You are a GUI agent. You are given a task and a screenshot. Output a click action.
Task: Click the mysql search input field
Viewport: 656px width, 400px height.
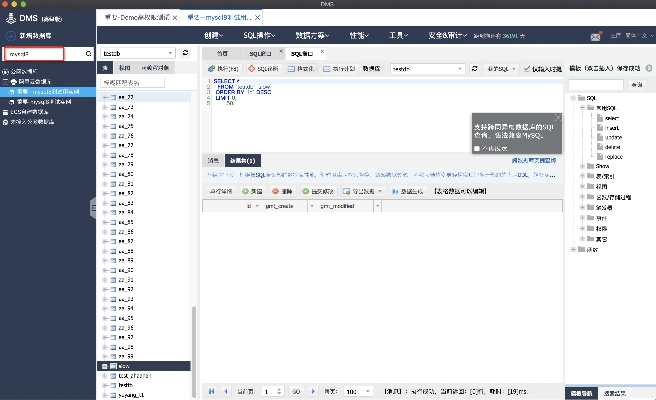40,53
